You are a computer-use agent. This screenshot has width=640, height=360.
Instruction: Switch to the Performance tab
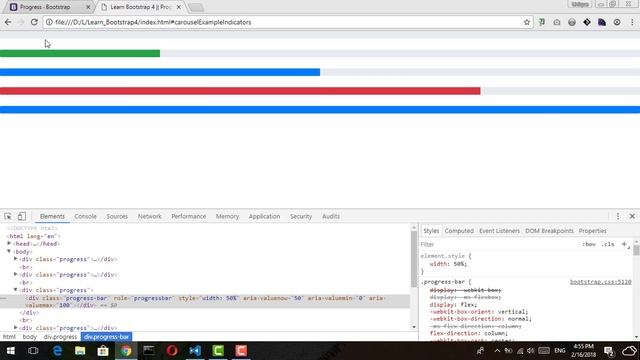(189, 216)
